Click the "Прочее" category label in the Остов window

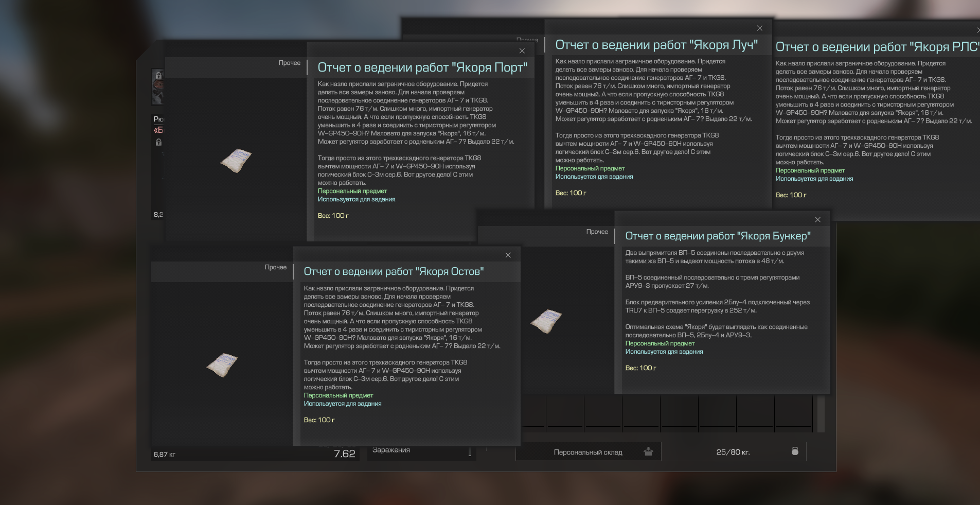pyautogui.click(x=276, y=267)
